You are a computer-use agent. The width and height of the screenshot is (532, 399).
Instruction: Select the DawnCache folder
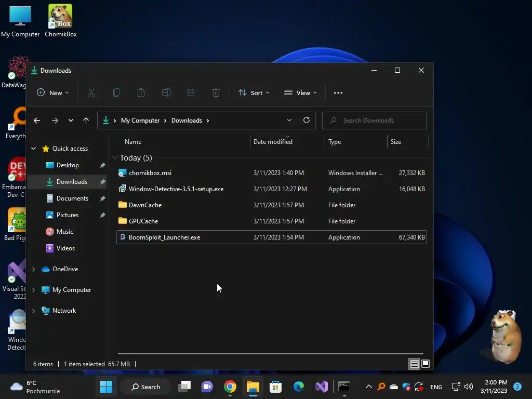271,205
